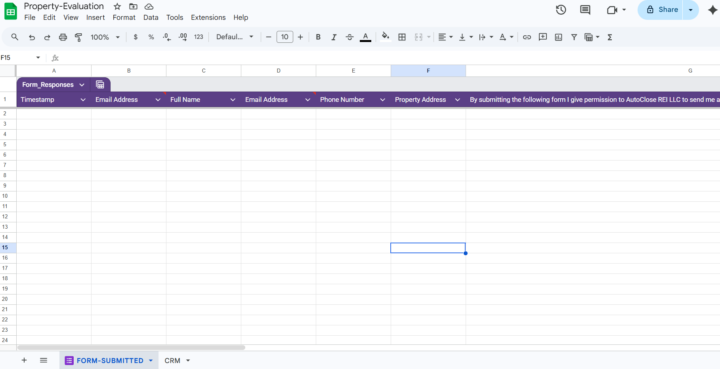Open the Gemini sparkle icon

pyautogui.click(x=713, y=10)
